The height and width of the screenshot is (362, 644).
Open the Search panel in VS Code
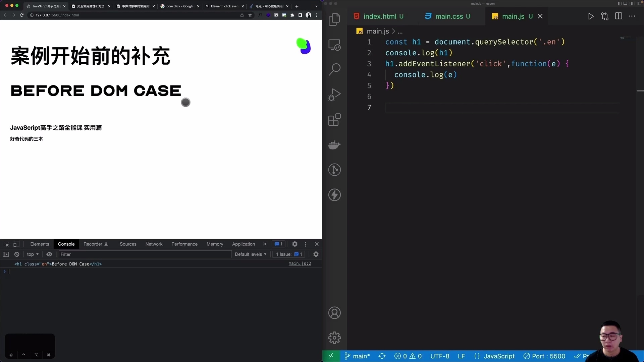(x=334, y=69)
